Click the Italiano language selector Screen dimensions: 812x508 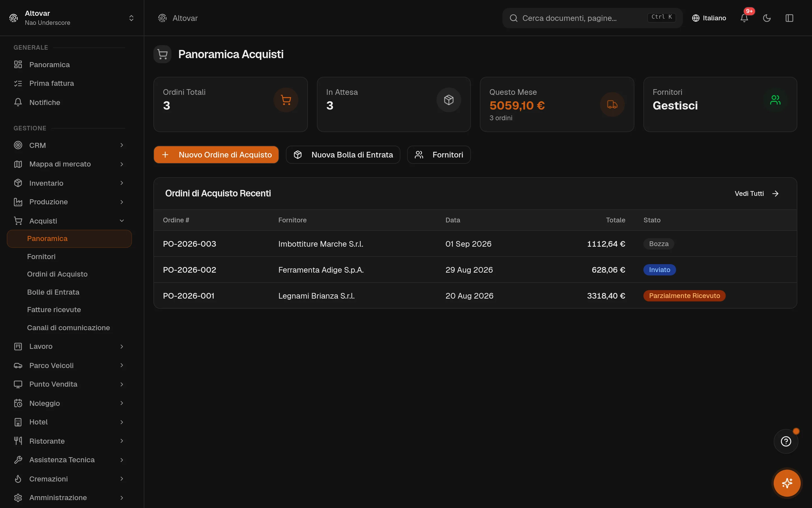(709, 18)
